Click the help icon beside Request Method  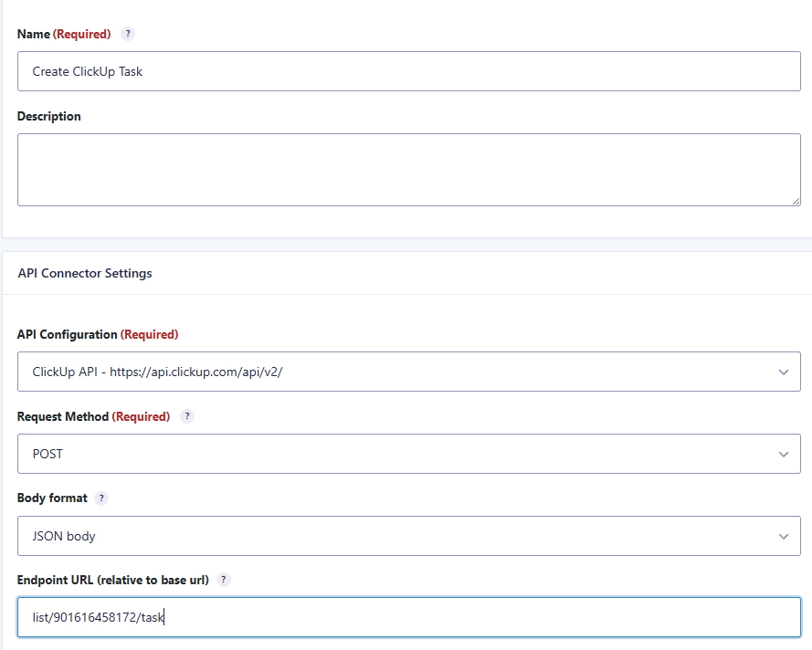click(x=187, y=416)
